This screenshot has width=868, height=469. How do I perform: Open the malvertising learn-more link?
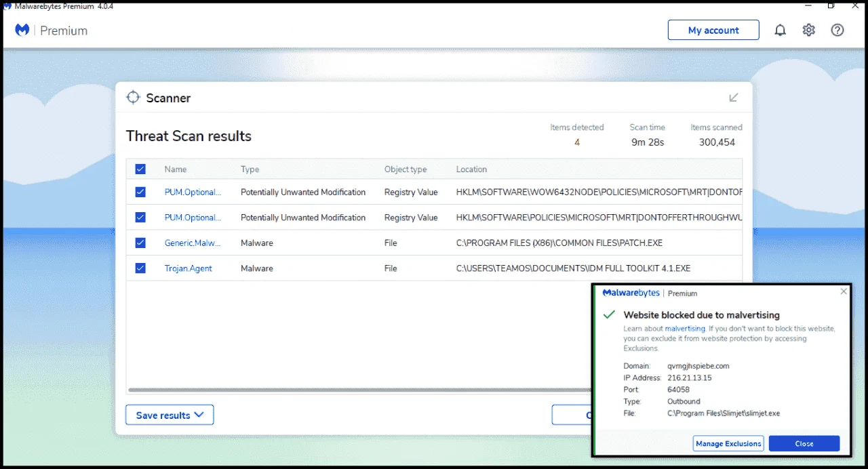point(685,329)
